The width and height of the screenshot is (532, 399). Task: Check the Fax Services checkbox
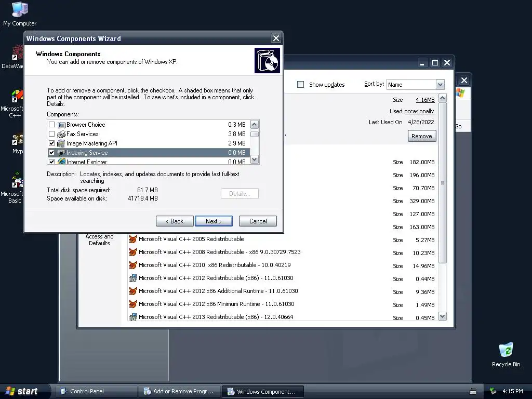[x=51, y=134]
